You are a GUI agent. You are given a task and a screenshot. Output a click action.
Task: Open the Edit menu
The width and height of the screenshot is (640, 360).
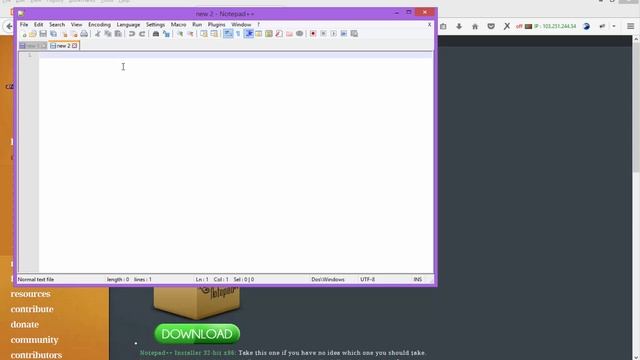coord(38,24)
